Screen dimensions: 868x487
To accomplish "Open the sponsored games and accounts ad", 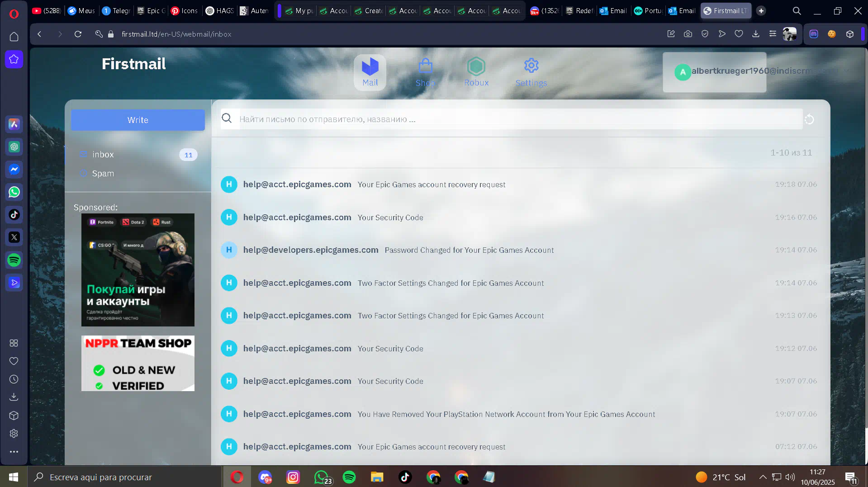I will coord(138,270).
